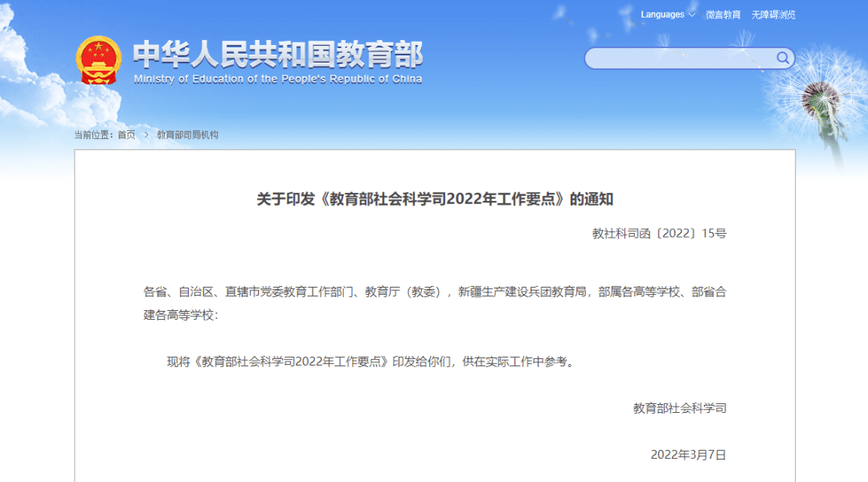The height and width of the screenshot is (482, 868).
Task: Click the sentence starting 现将《教育部社会科学司
Action: [x=371, y=362]
